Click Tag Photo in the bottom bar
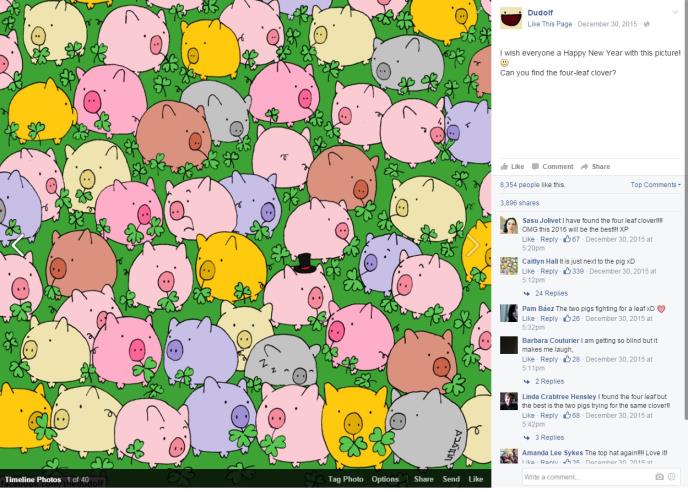The width and height of the screenshot is (688, 491). 346,479
